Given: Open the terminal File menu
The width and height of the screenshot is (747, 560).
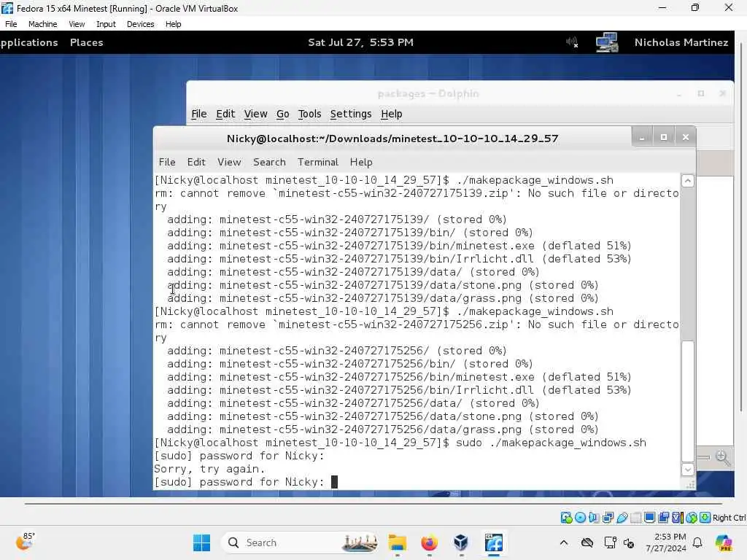Looking at the screenshot, I should tap(167, 162).
